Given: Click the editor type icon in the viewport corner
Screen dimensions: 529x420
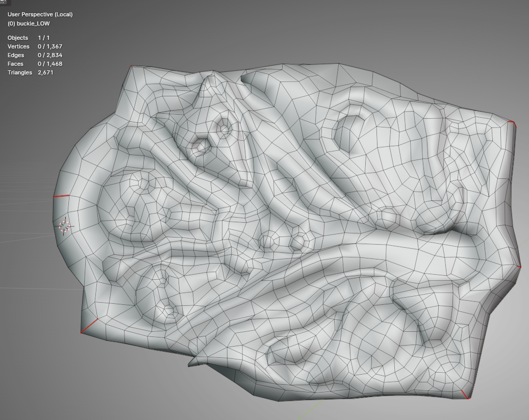Looking at the screenshot, I should (x=5, y=2).
